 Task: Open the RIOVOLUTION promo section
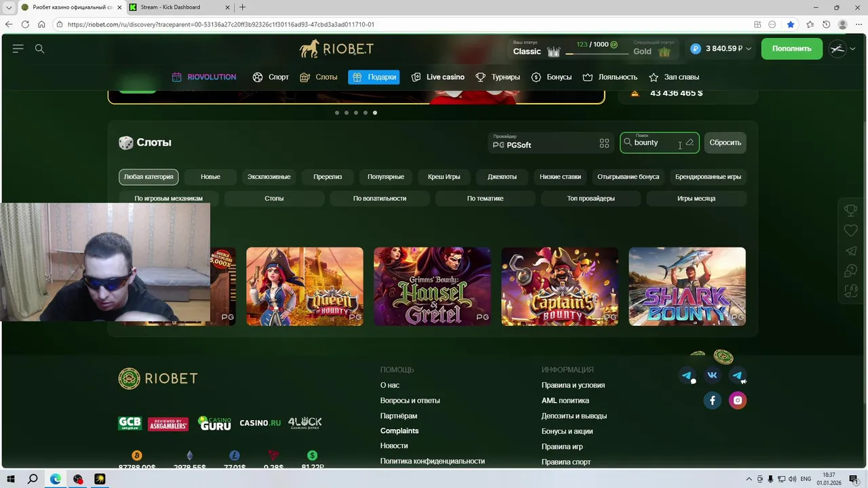coord(204,77)
